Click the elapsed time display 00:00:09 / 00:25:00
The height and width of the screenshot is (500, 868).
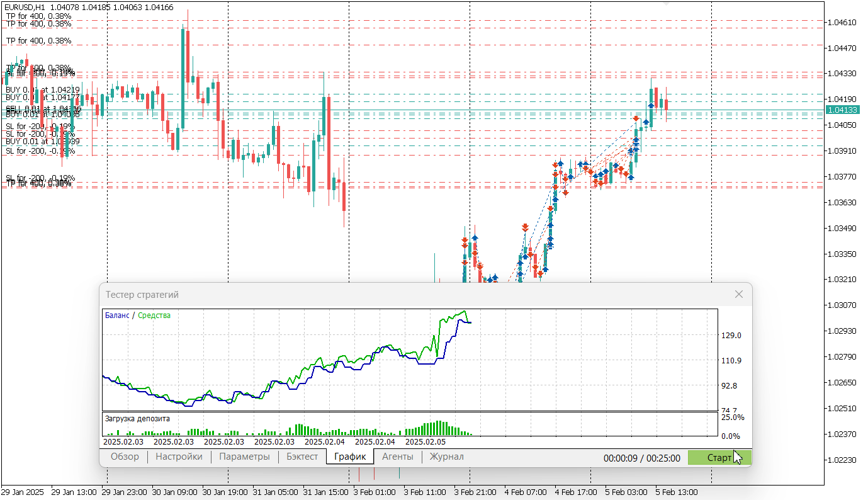point(643,459)
